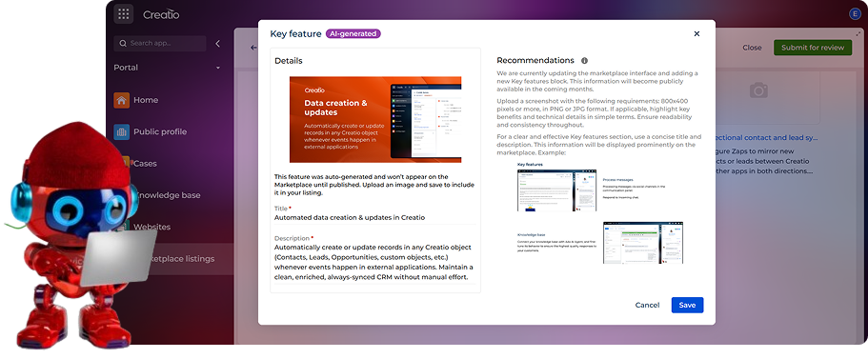Image resolution: width=868 pixels, height=359 pixels.
Task: Search apps in the sidebar field
Action: [160, 43]
